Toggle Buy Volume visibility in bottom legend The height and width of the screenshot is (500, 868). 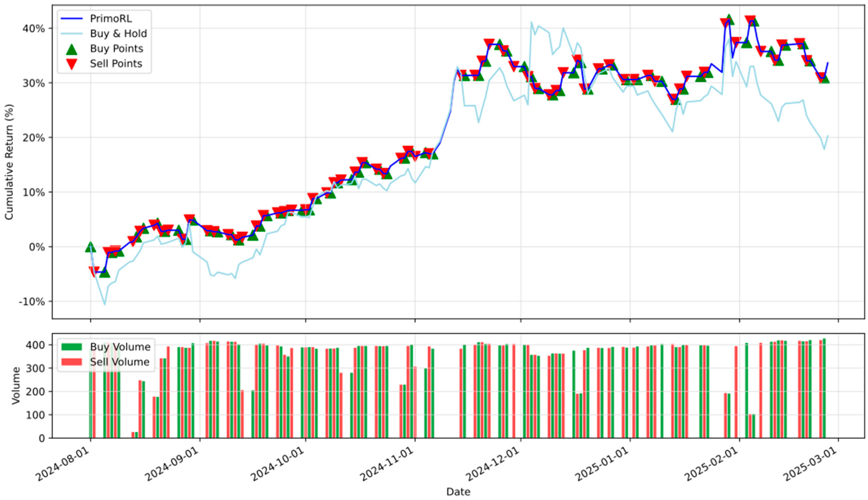(x=119, y=346)
